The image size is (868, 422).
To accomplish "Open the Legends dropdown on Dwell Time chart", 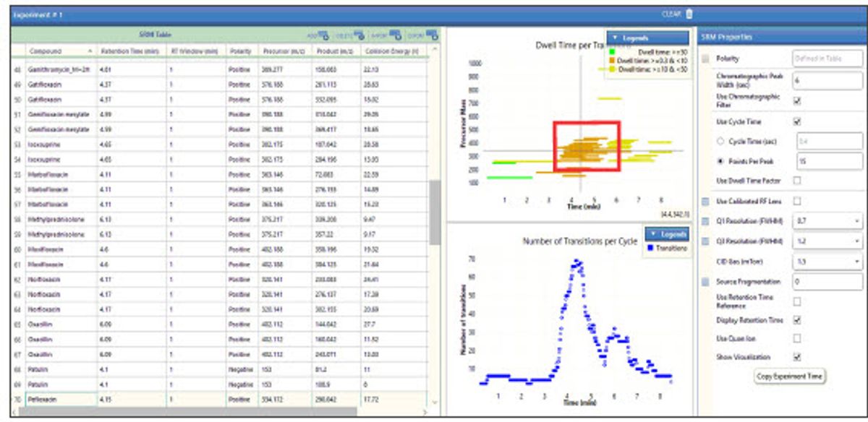I will (x=628, y=38).
